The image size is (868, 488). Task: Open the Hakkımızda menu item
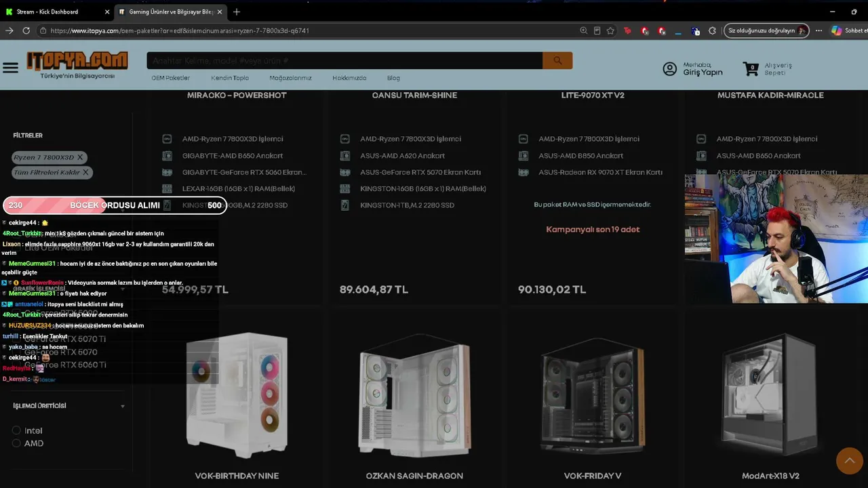[349, 78]
